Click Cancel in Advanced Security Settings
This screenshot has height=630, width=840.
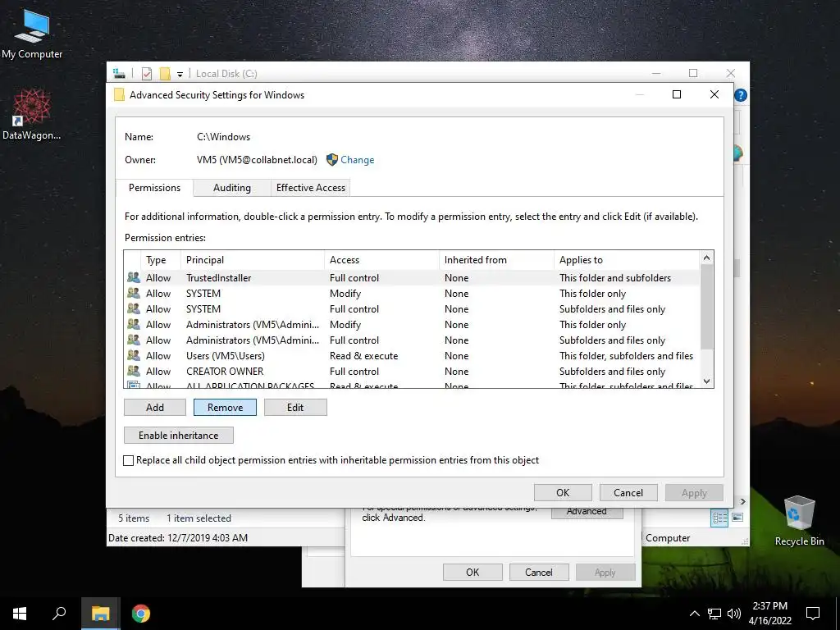[x=628, y=492]
